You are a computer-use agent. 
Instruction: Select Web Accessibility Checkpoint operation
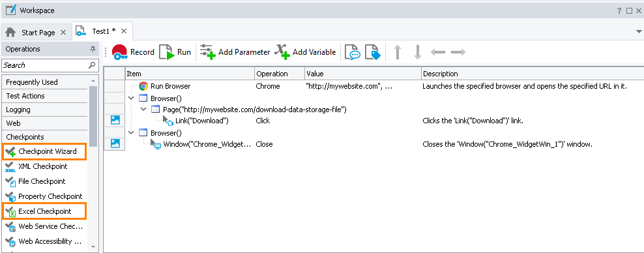tap(44, 241)
